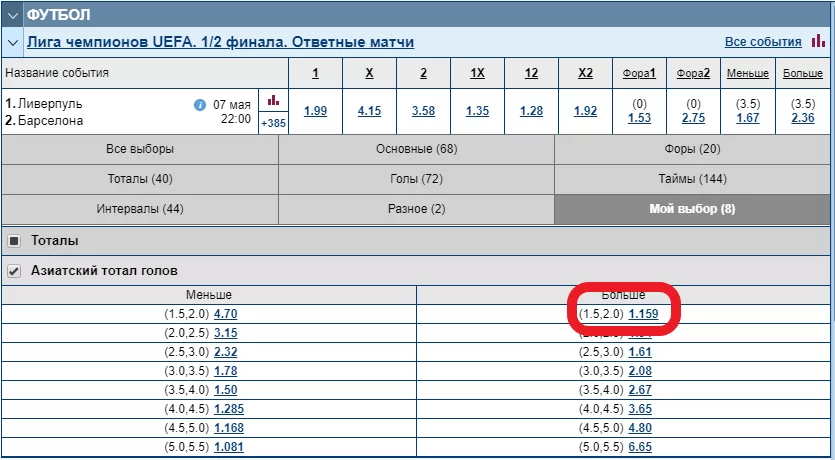Select the Таймы (144) tab
The width and height of the screenshot is (835, 460).
(692, 179)
